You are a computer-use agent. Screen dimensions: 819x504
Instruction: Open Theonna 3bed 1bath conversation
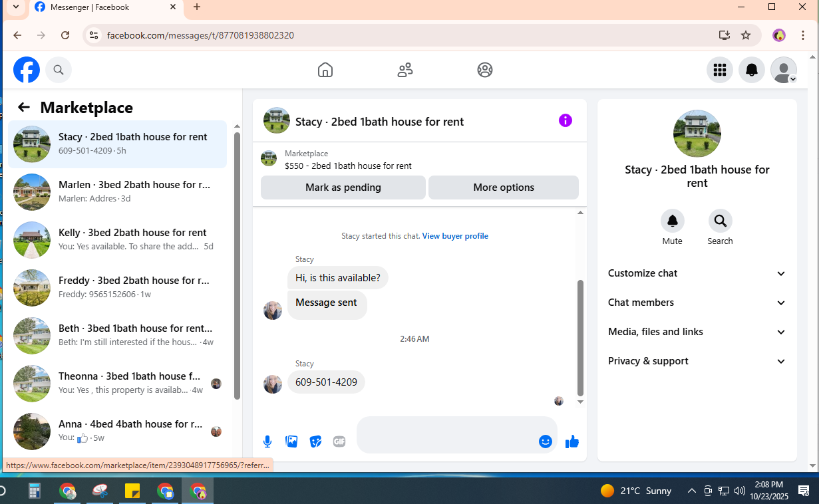(x=118, y=384)
